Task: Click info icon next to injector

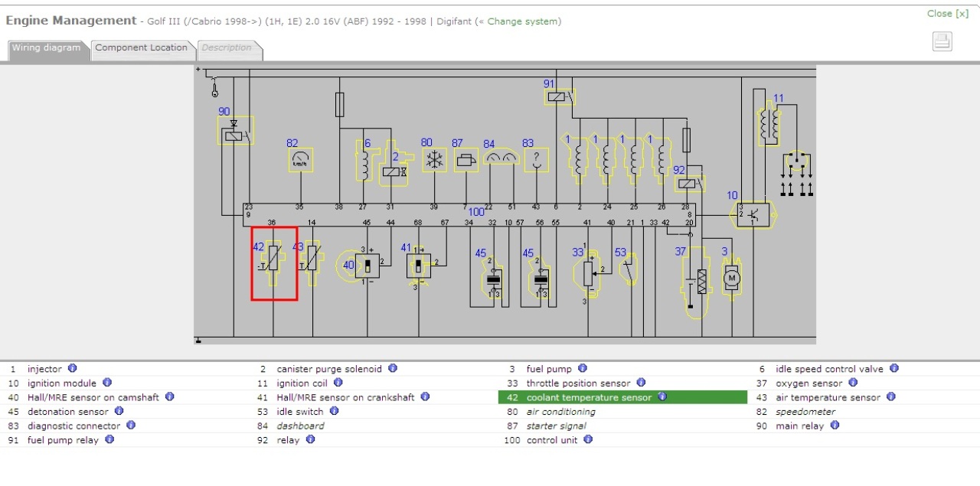Action: click(72, 368)
